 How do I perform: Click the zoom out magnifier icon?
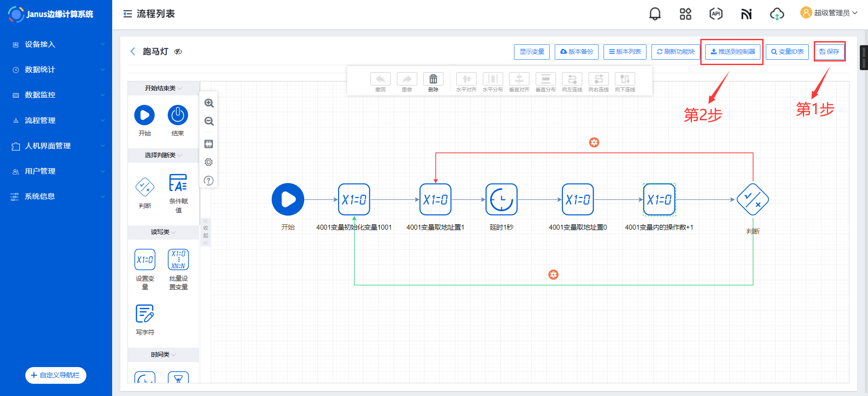[209, 121]
